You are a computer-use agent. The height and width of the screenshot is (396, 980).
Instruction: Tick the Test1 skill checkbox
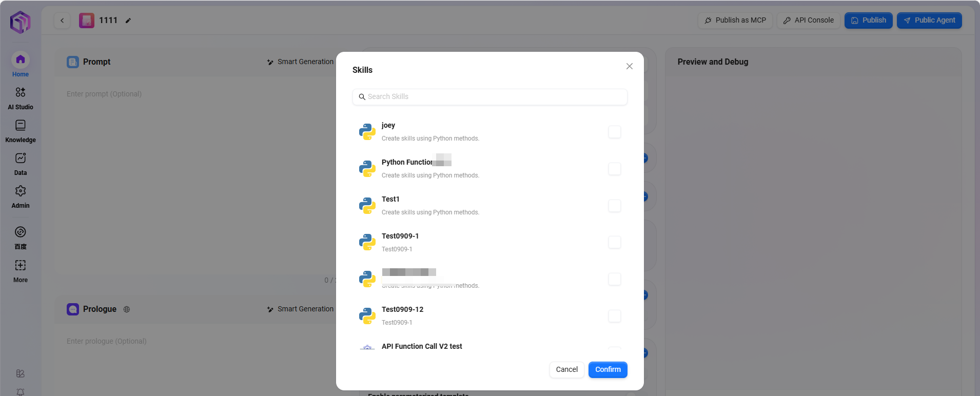[x=614, y=206]
